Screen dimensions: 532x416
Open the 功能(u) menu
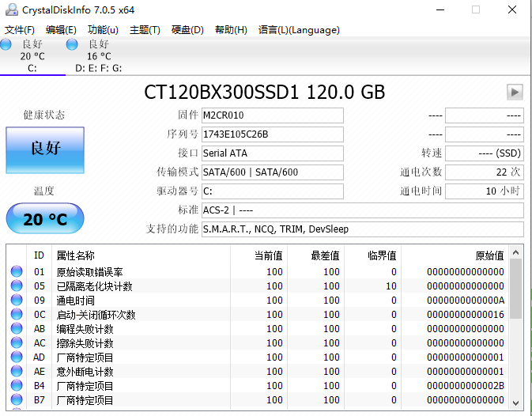coord(103,30)
